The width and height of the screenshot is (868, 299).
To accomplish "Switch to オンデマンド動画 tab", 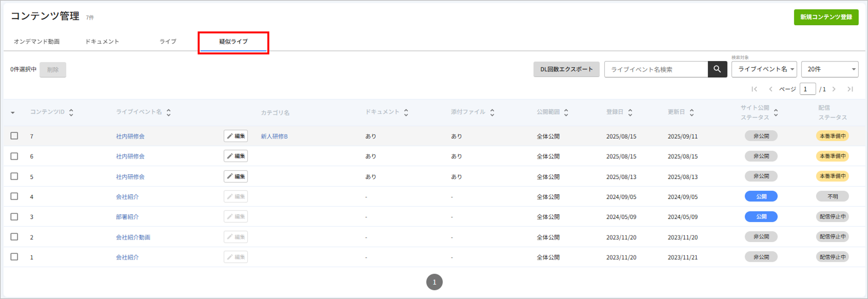I will [37, 41].
